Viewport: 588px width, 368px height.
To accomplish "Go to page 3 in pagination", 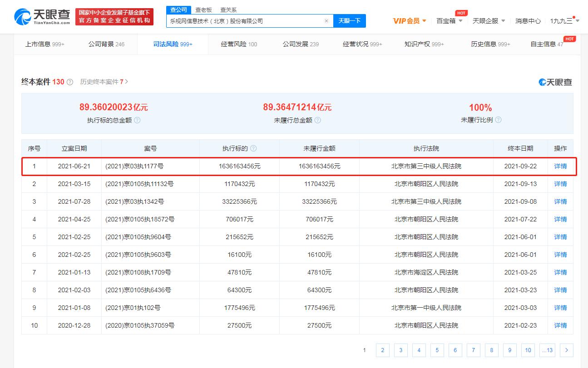I will pos(401,350).
